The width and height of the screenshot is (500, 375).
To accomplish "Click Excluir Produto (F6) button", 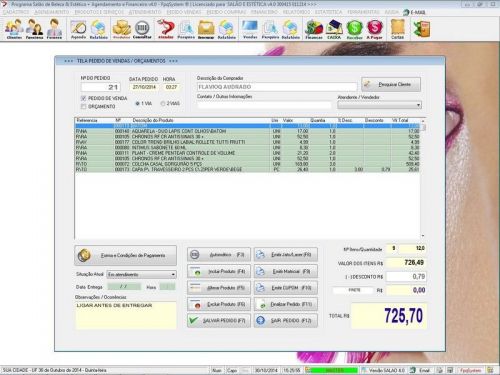I will [219, 304].
